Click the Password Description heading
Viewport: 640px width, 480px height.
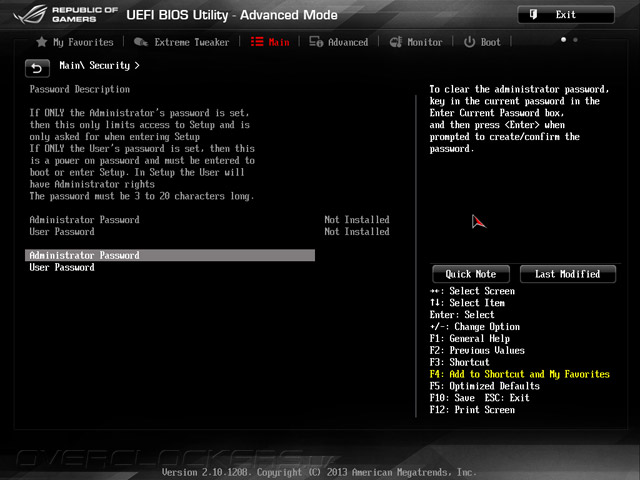80,89
